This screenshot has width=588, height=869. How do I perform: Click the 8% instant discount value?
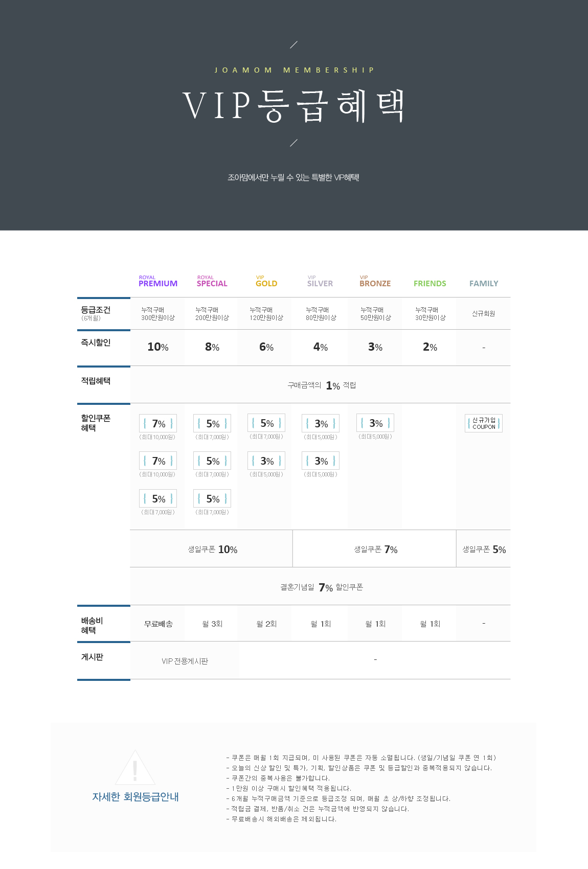(x=212, y=347)
